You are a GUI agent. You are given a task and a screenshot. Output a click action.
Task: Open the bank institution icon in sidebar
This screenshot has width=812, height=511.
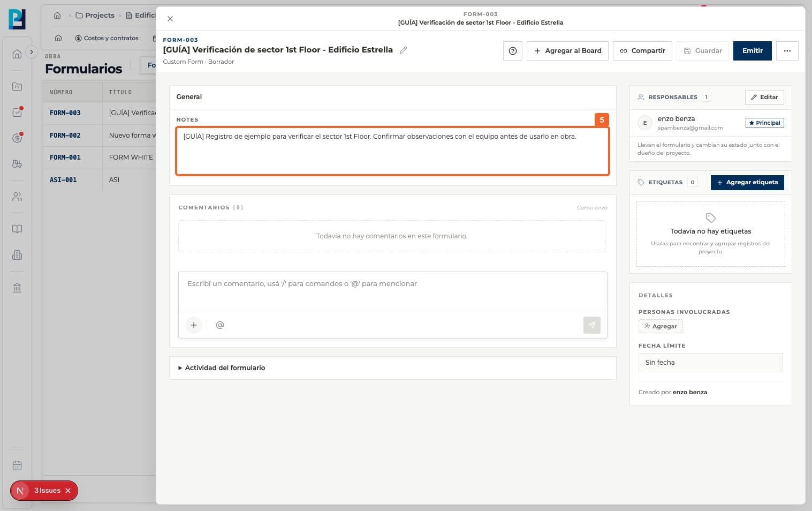[17, 288]
